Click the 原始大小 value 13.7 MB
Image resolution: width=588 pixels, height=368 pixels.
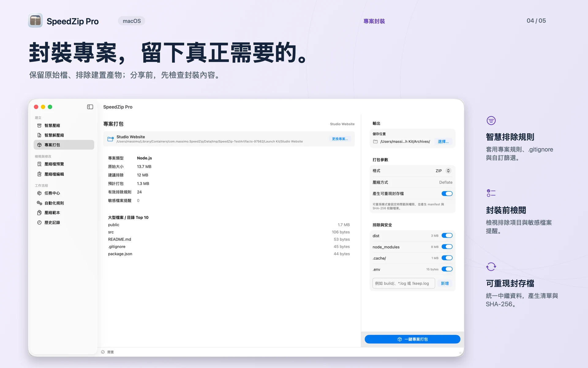(x=144, y=167)
